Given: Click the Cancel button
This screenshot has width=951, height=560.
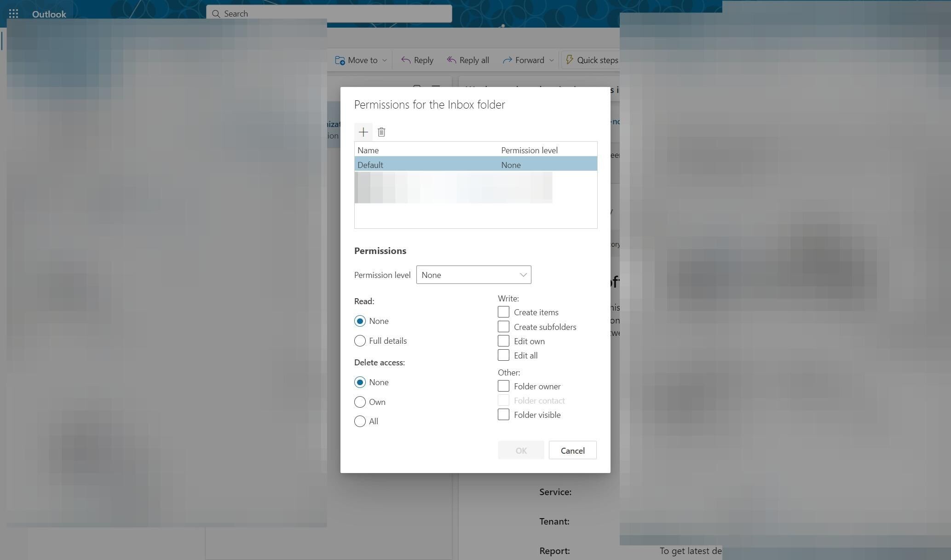Looking at the screenshot, I should click(572, 450).
